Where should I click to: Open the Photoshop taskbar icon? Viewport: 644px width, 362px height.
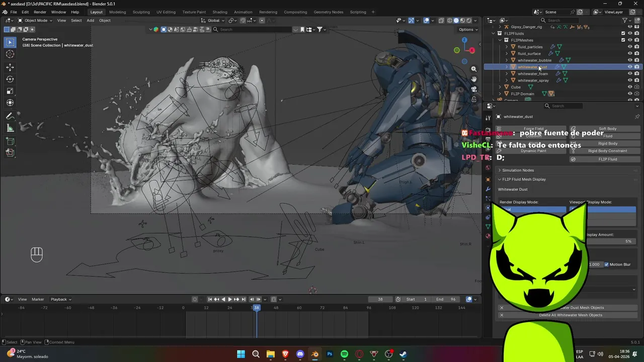[x=330, y=354]
